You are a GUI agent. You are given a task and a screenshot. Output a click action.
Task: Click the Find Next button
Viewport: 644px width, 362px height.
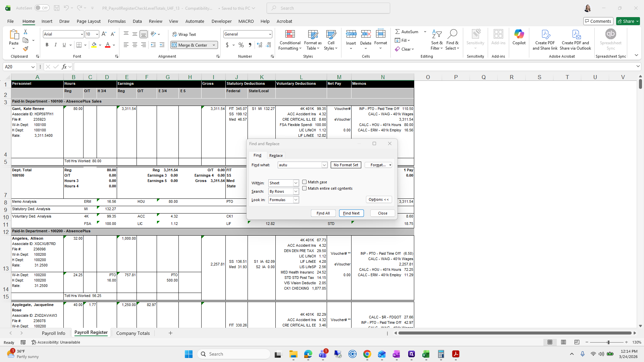click(x=351, y=213)
